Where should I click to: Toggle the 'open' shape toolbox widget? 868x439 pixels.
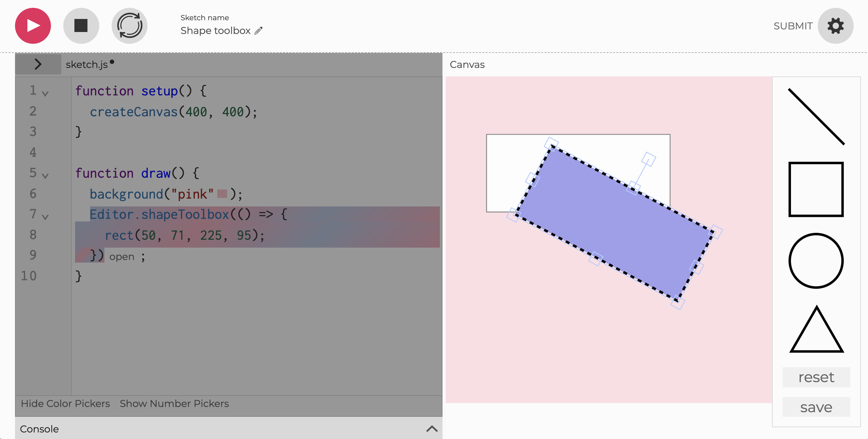[x=122, y=257]
